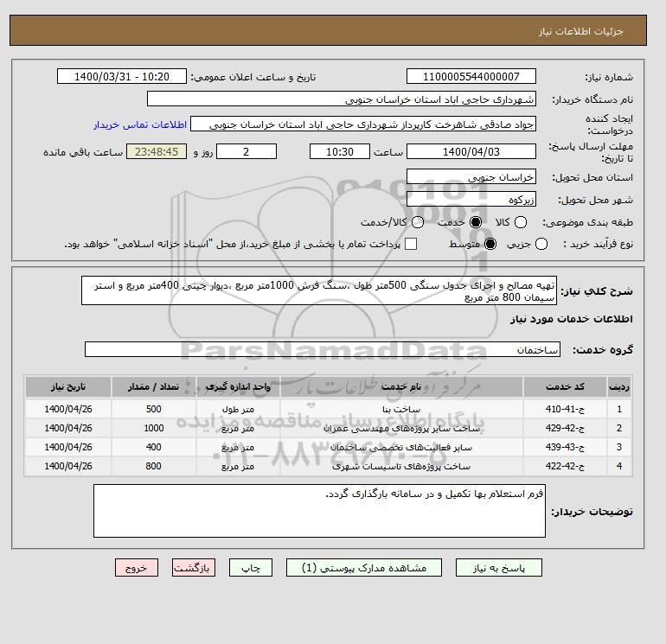This screenshot has width=666, height=644.
Task: Click the request creator name field
Action: click(x=363, y=124)
